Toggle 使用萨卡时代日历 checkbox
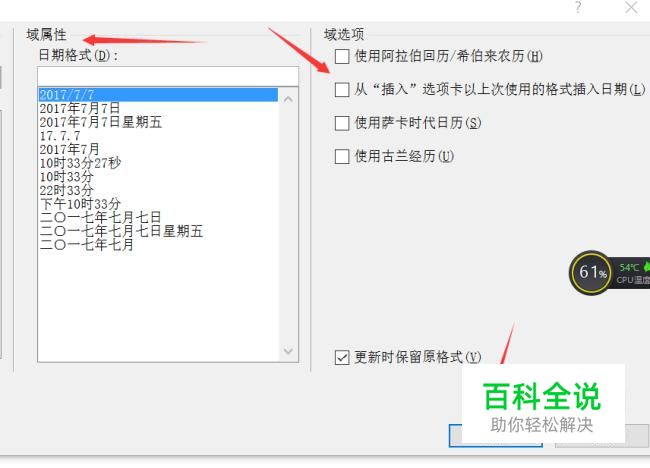This screenshot has height=468, width=650. tap(342, 123)
